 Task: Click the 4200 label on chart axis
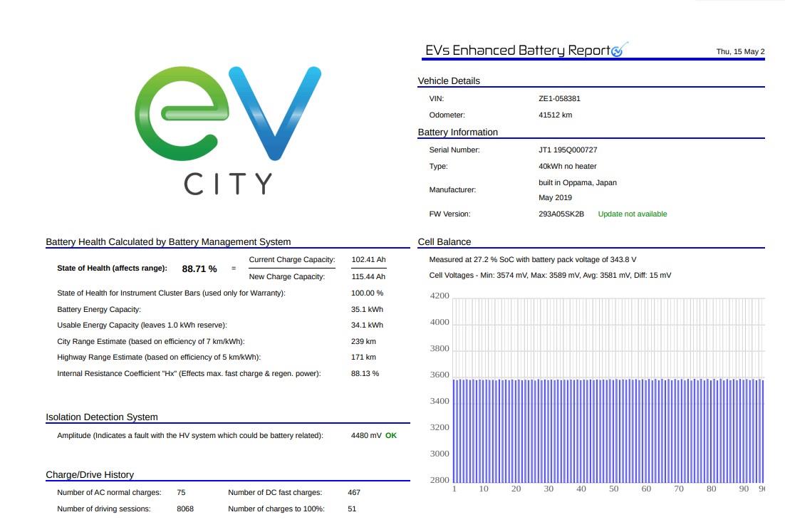click(x=440, y=296)
